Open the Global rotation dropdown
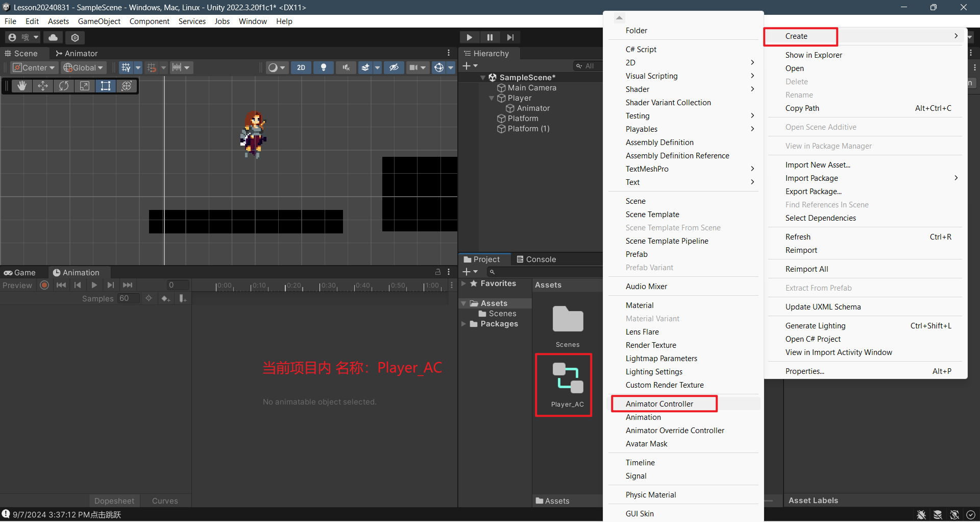 (x=84, y=67)
